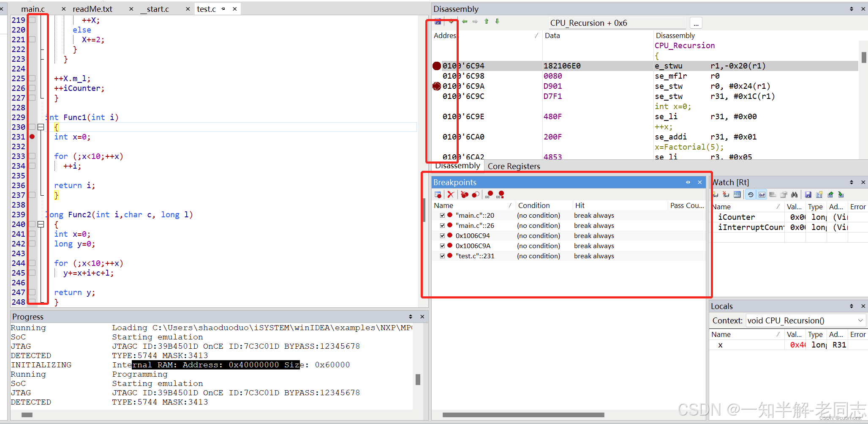Open Breakpoint Properties icon in Breakpoints panel
This screenshot has width=868, height=424.
click(x=438, y=194)
